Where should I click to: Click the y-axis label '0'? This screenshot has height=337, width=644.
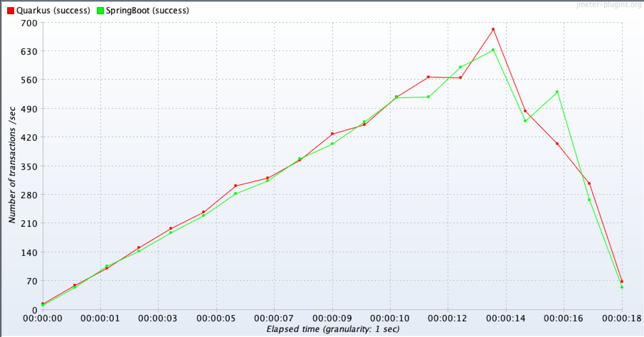(35, 310)
